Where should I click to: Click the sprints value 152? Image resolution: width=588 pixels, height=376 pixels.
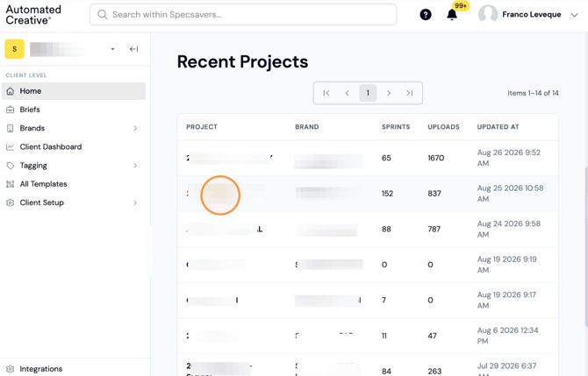point(387,194)
